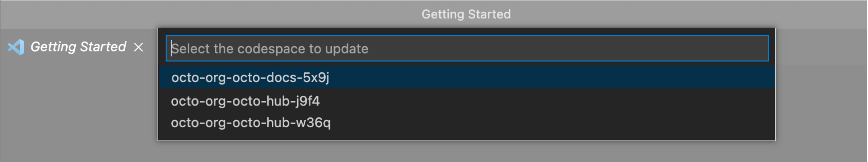Viewport: 868px width, 162px height.
Task: Open the second codespace option, octo-hub-j9f4
Action: tap(245, 101)
